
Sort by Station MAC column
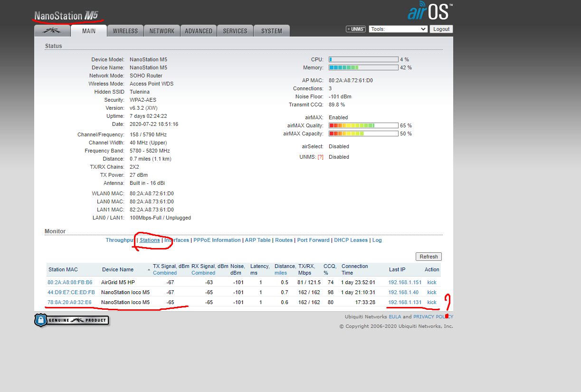coord(63,269)
